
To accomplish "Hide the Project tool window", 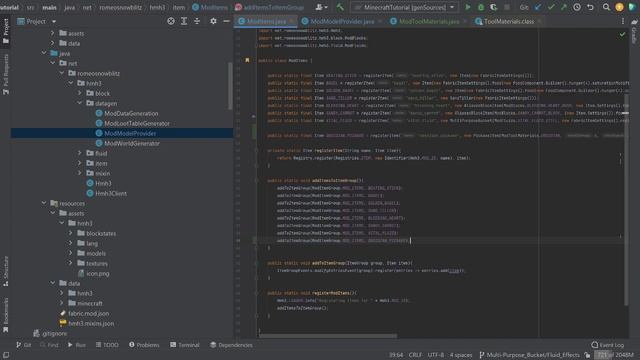I will [x=226, y=21].
